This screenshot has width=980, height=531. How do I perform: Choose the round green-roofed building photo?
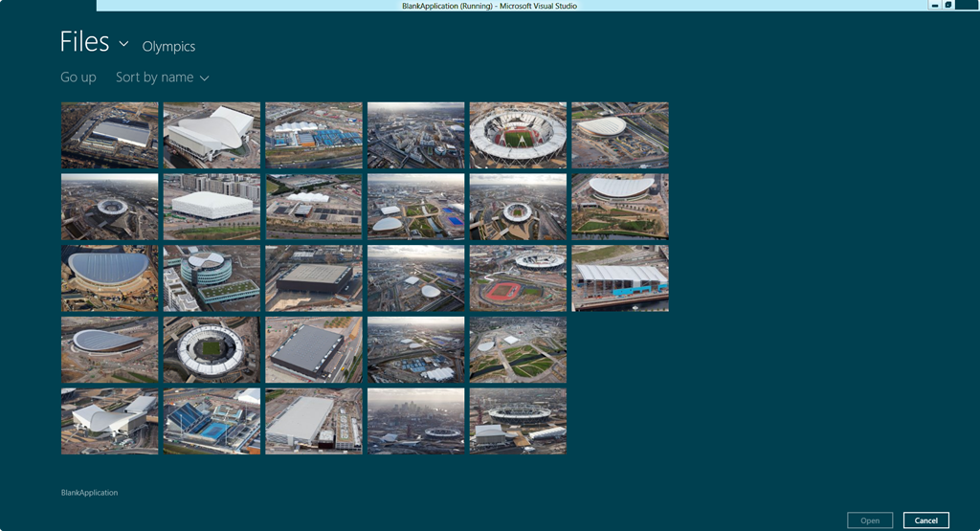212,278
